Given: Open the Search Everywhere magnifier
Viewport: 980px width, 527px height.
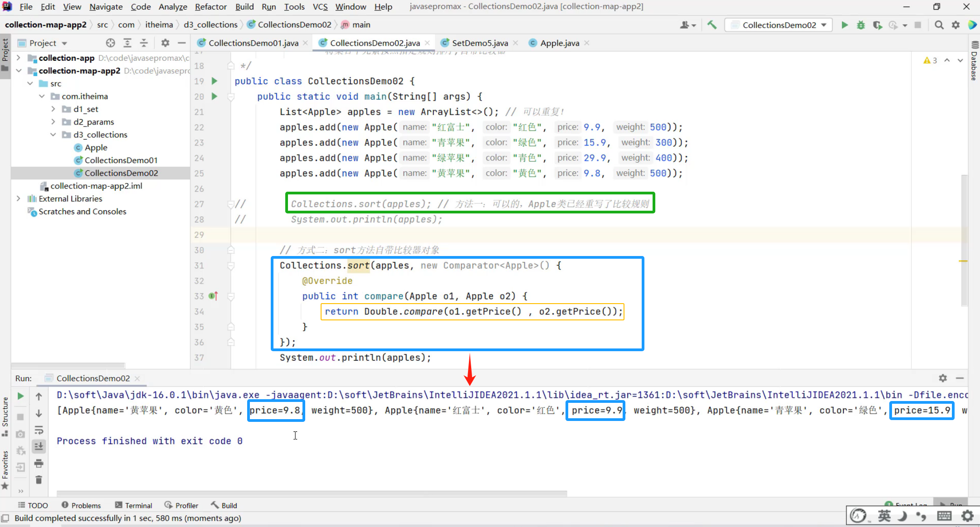Looking at the screenshot, I should click(939, 25).
